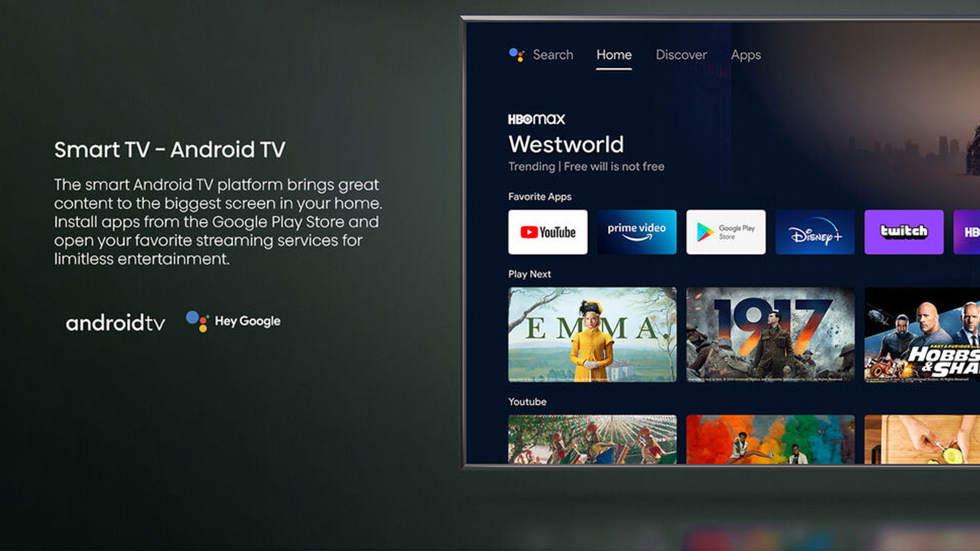Open the Google Play Store tile
This screenshot has height=551, width=980.
point(725,232)
